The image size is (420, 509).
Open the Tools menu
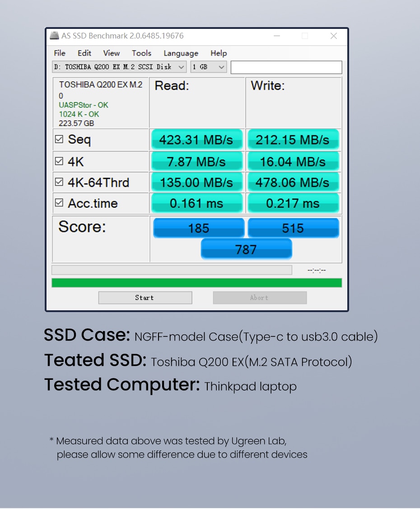pos(141,53)
